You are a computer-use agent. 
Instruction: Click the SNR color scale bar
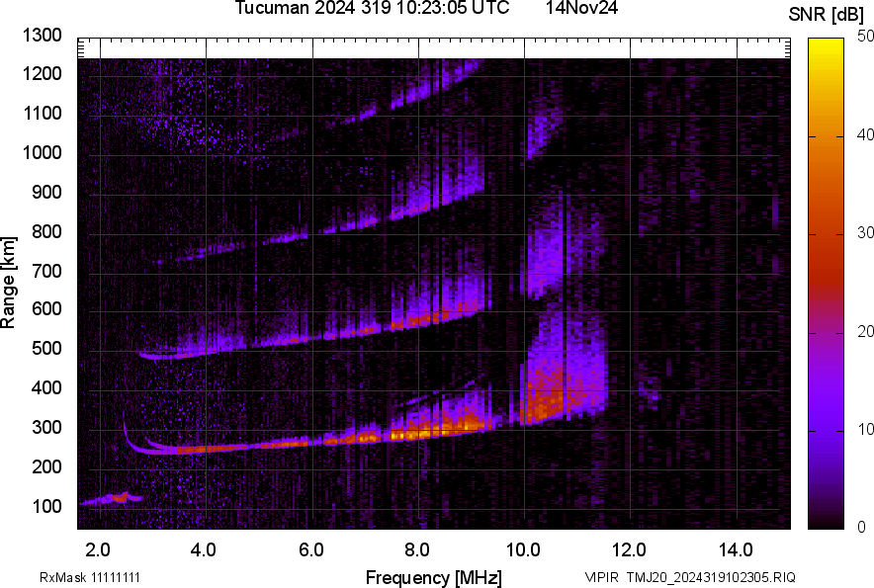pos(826,284)
